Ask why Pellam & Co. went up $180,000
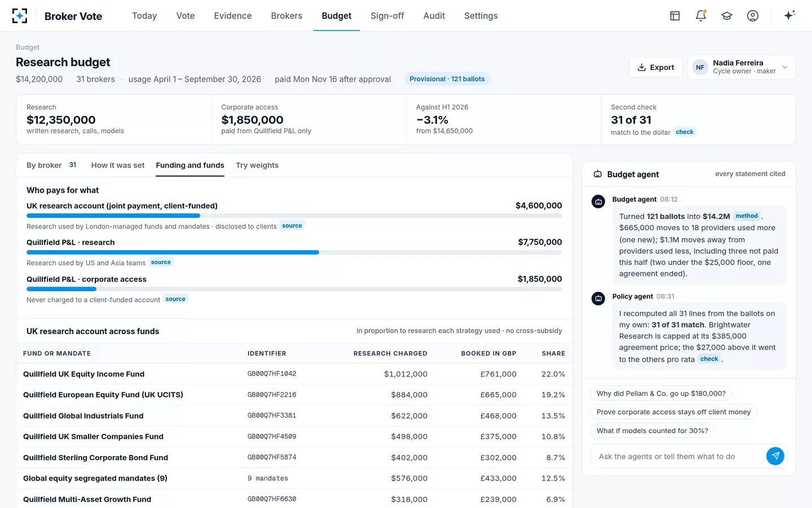 click(661, 393)
